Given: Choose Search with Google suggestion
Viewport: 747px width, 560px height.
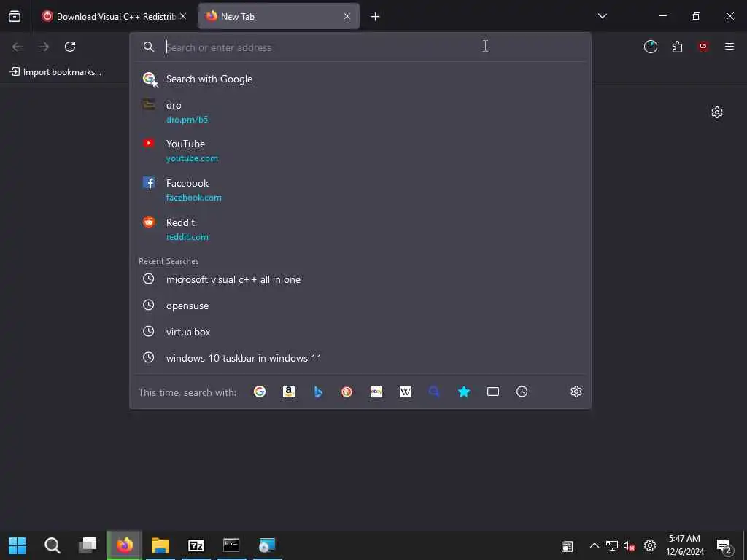Looking at the screenshot, I should click(x=360, y=79).
